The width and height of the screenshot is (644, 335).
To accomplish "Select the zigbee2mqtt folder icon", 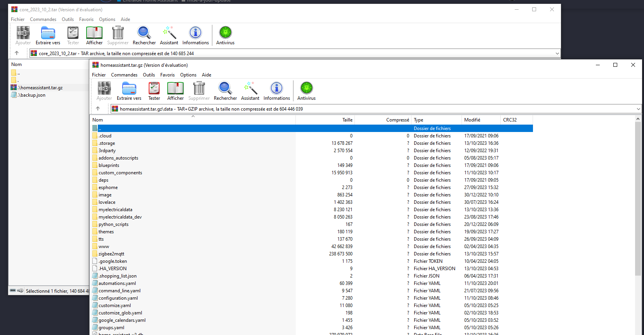I will pos(95,254).
